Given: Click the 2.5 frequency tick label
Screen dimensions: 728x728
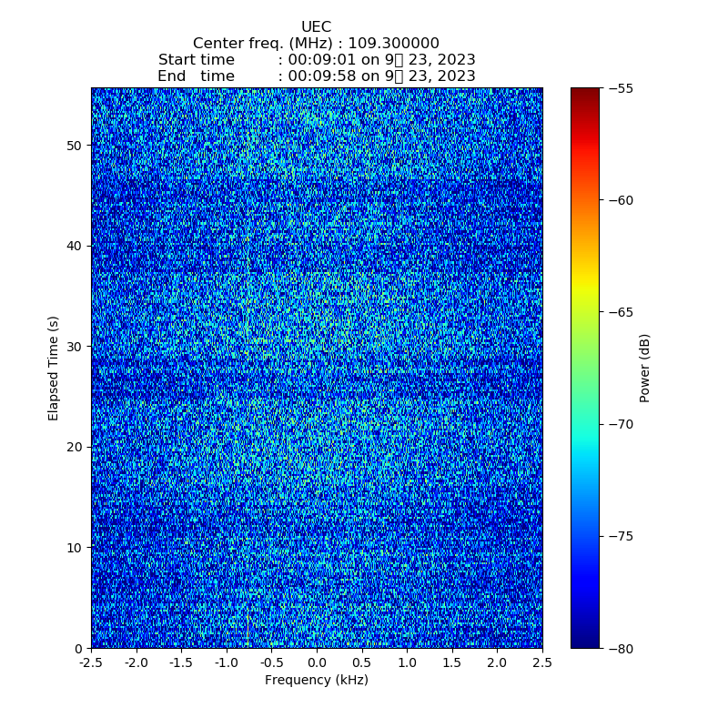Looking at the screenshot, I should click(542, 662).
